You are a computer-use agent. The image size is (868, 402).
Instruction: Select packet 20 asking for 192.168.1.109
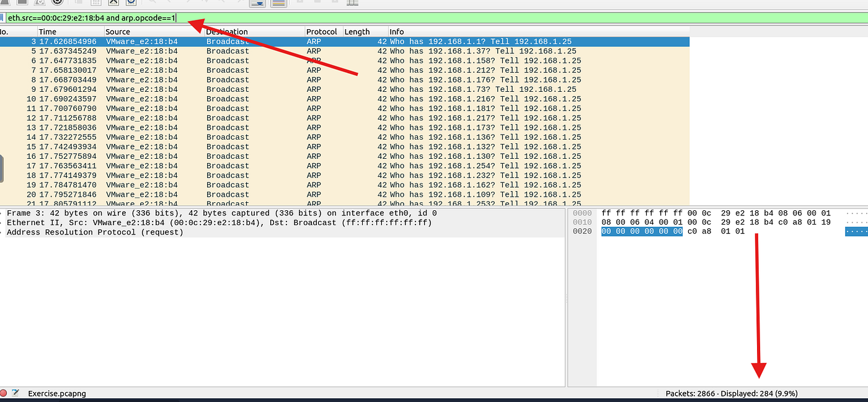344,194
